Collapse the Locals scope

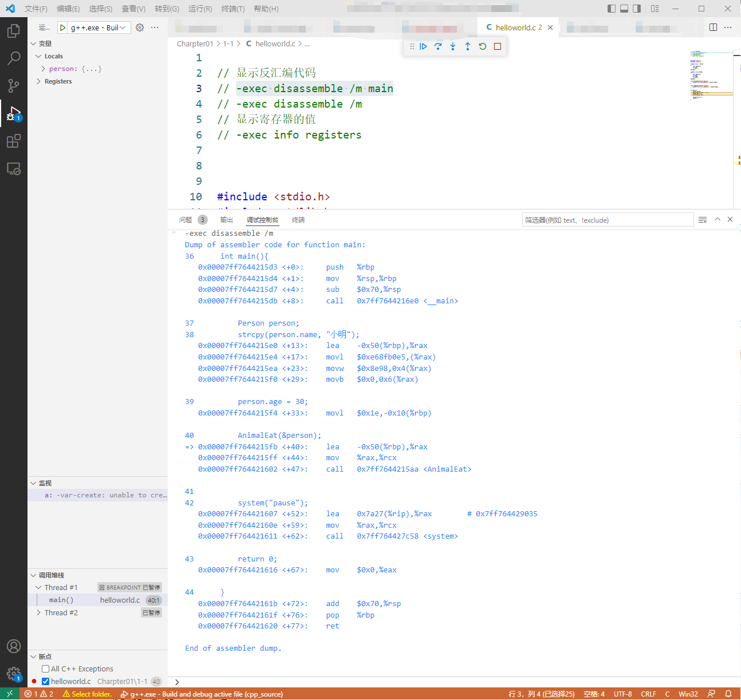tap(97, 56)
